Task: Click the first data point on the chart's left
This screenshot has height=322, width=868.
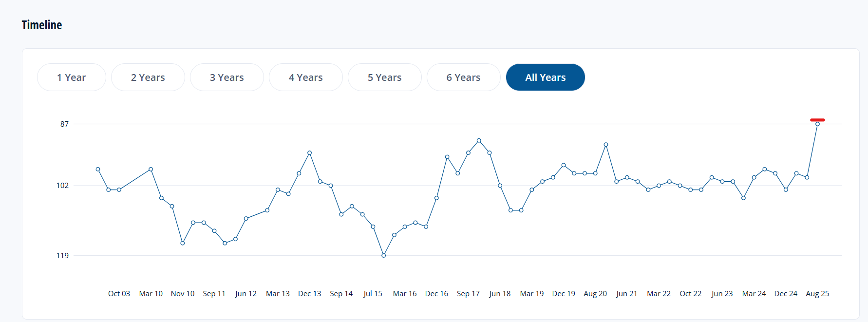Action: (x=98, y=170)
